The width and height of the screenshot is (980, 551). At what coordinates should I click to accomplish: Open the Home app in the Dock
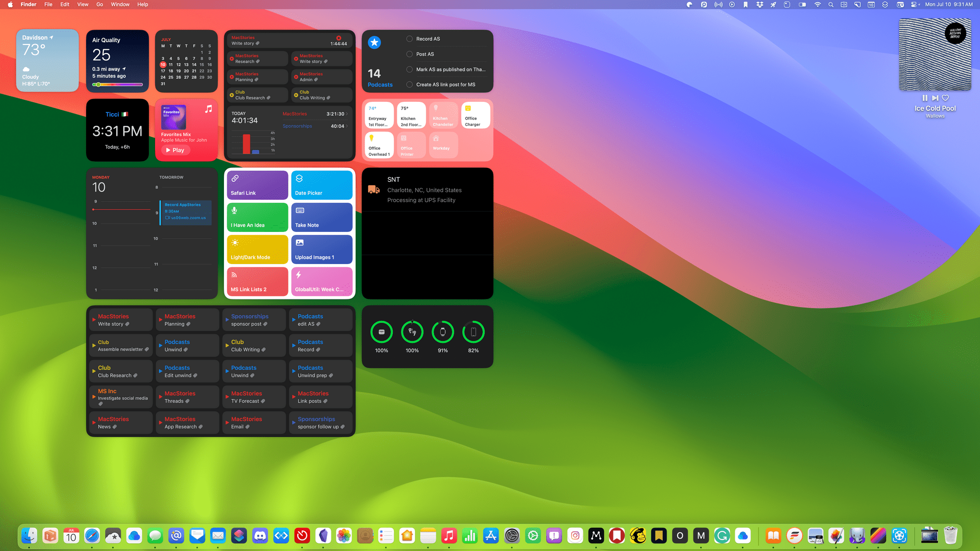[407, 536]
